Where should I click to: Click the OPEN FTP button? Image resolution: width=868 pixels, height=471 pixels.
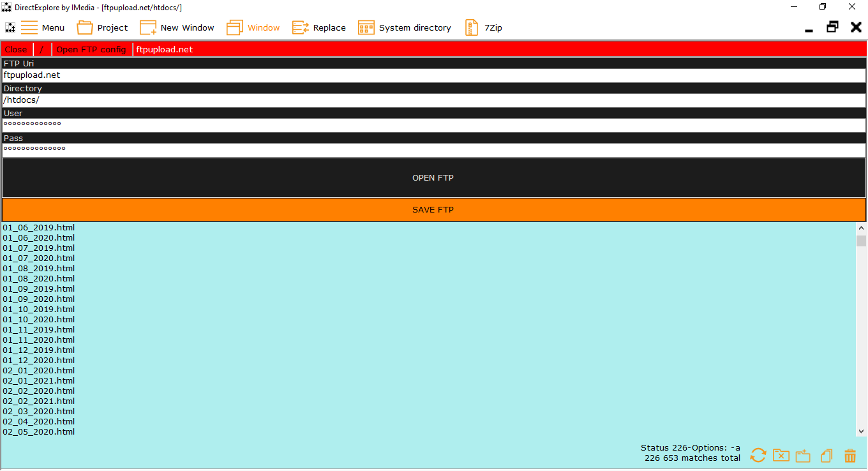433,178
